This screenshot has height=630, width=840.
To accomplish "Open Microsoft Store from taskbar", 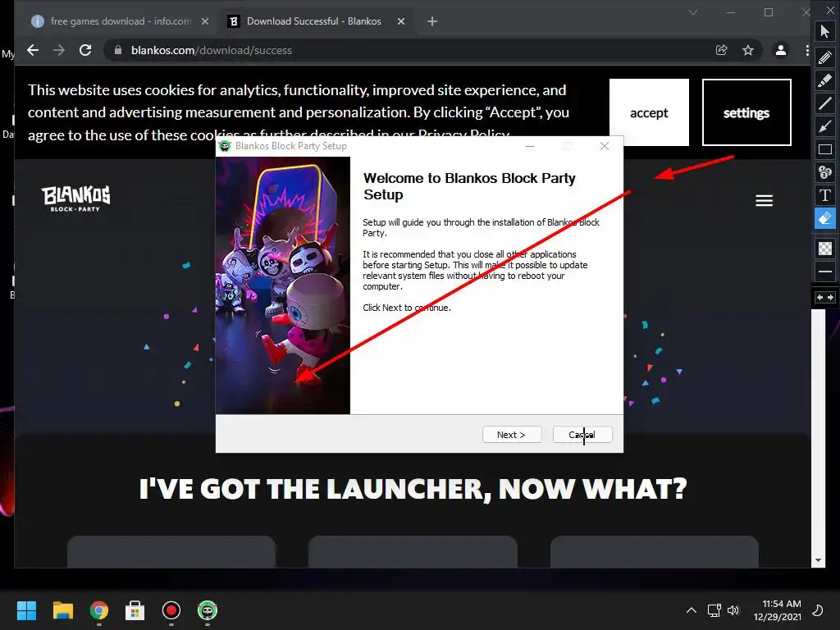I will pos(135,610).
